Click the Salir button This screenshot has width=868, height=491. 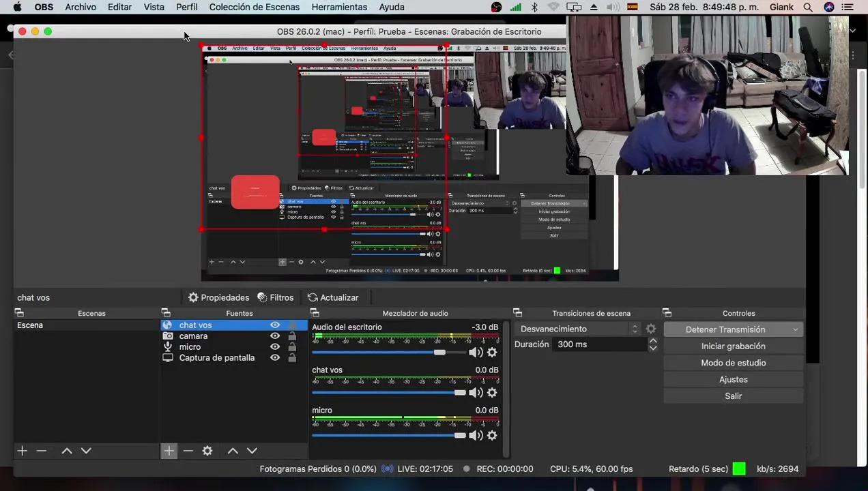pyautogui.click(x=733, y=396)
